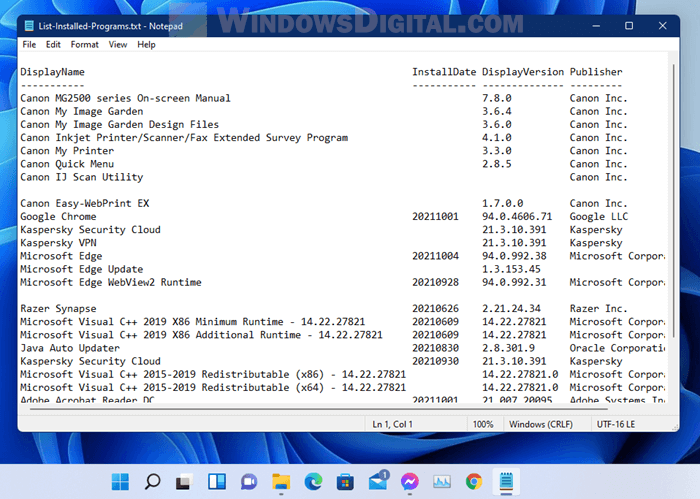Image resolution: width=700 pixels, height=499 pixels.
Task: Click the Kaspersky VPN line
Action: click(58, 243)
